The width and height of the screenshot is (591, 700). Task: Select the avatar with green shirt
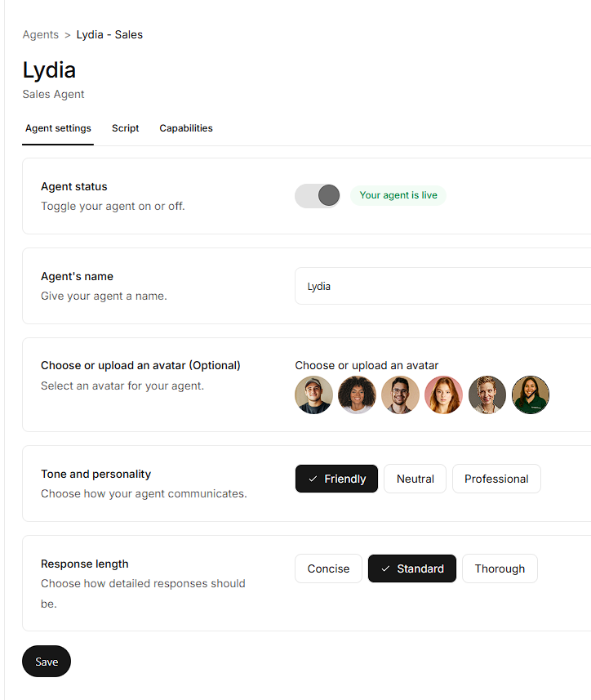click(531, 395)
